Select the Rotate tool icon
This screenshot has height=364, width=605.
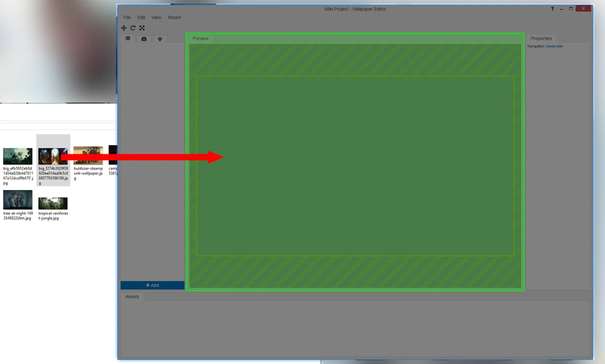click(133, 28)
